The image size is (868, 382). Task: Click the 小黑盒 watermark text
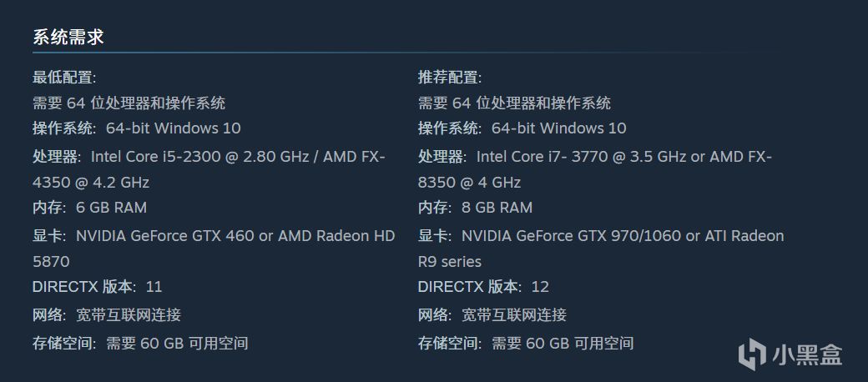coord(805,353)
